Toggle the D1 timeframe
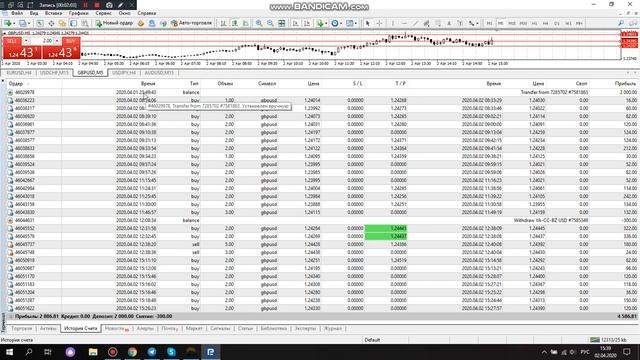The width and height of the screenshot is (640, 360). click(x=557, y=23)
